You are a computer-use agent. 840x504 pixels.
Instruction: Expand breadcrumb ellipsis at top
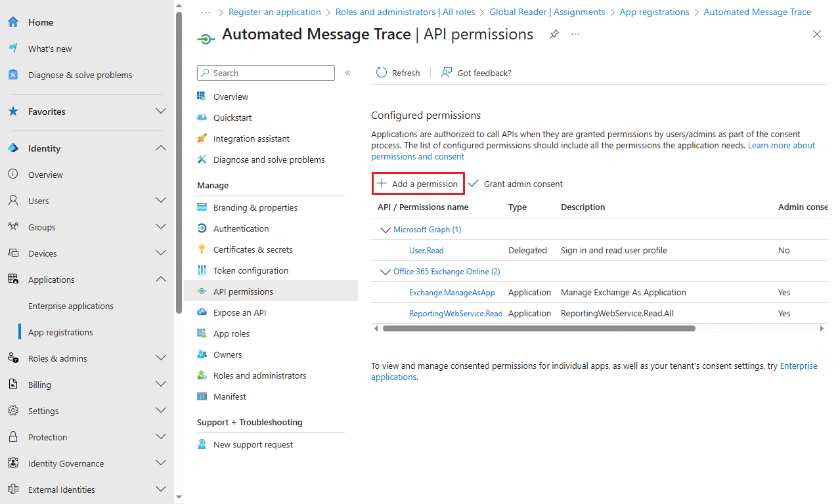[x=206, y=12]
